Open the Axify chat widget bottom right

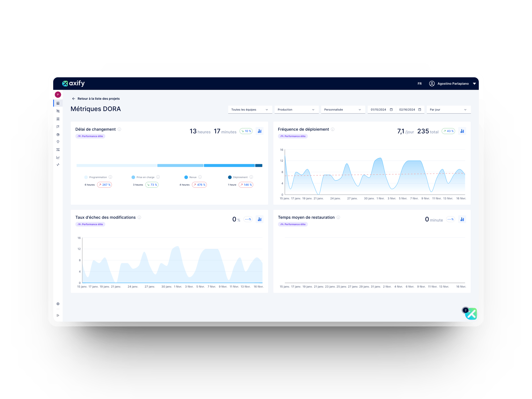(x=471, y=314)
